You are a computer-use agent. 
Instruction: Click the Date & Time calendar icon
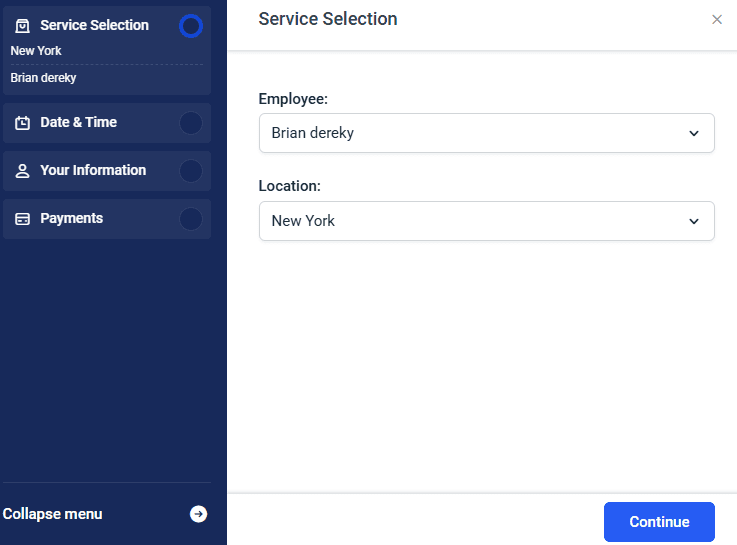pos(22,123)
